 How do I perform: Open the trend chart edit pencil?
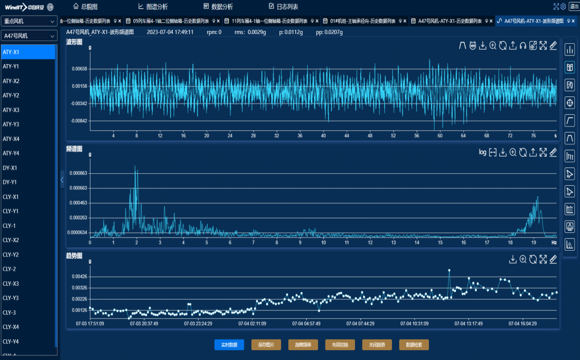pyautogui.click(x=553, y=259)
